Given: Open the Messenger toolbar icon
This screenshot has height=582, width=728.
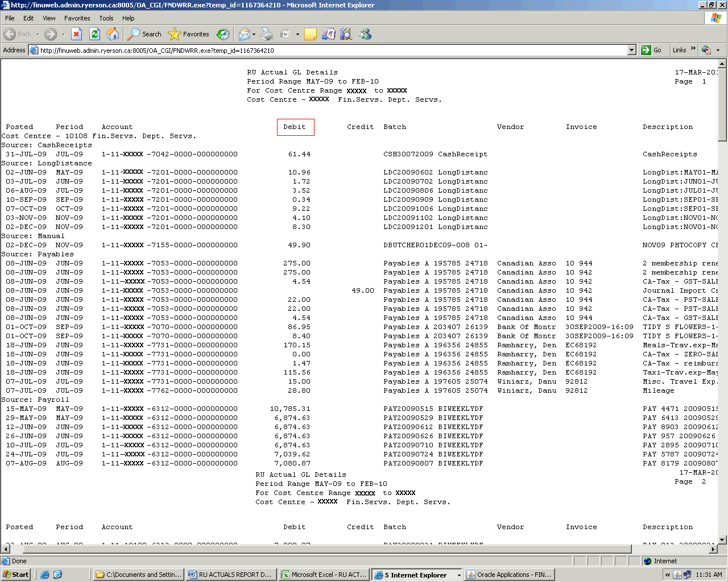Looking at the screenshot, I should (365, 34).
